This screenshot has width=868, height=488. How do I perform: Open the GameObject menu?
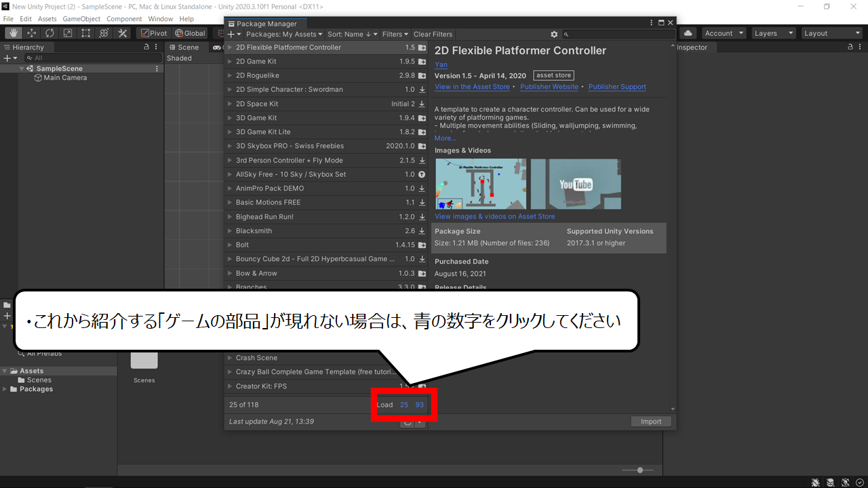pyautogui.click(x=81, y=19)
